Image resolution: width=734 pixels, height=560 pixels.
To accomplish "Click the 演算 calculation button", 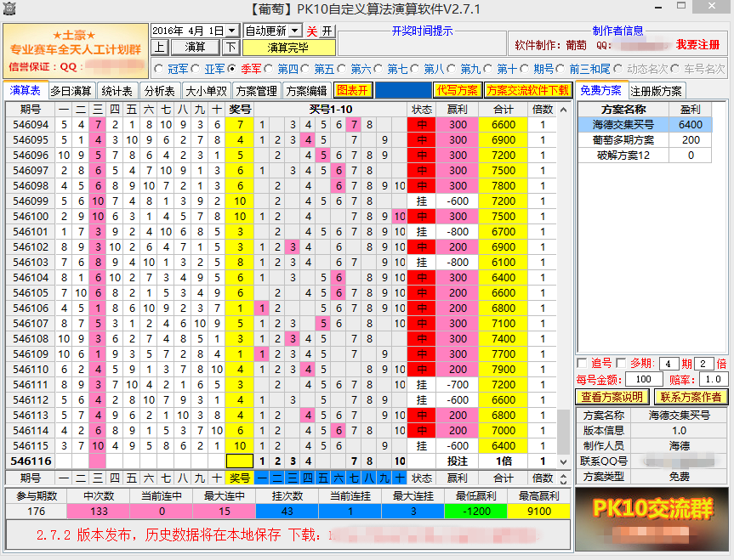I will coord(197,48).
